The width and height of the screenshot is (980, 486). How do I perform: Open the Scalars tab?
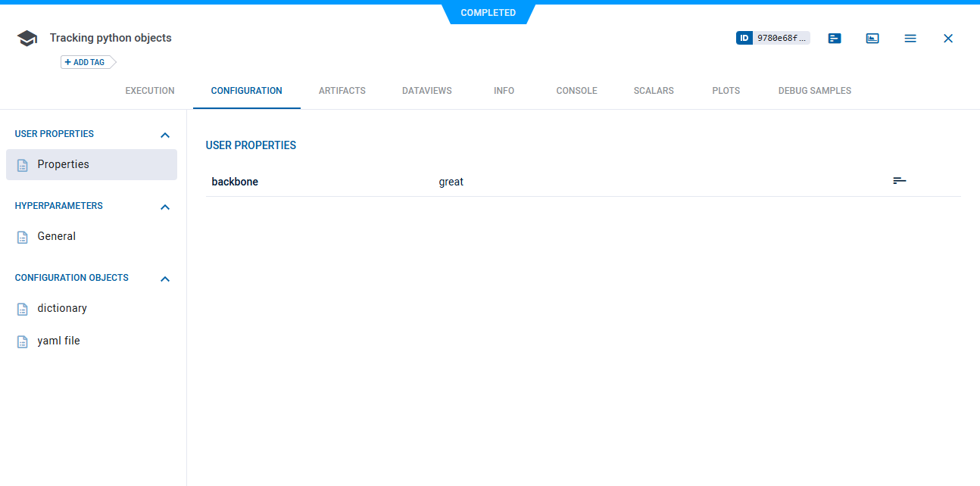coord(654,91)
